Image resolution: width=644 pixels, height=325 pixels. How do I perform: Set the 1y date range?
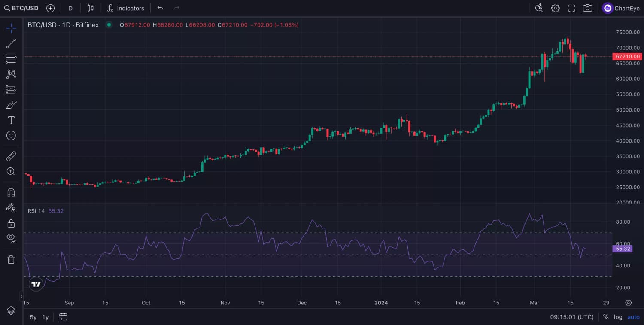[45, 317]
